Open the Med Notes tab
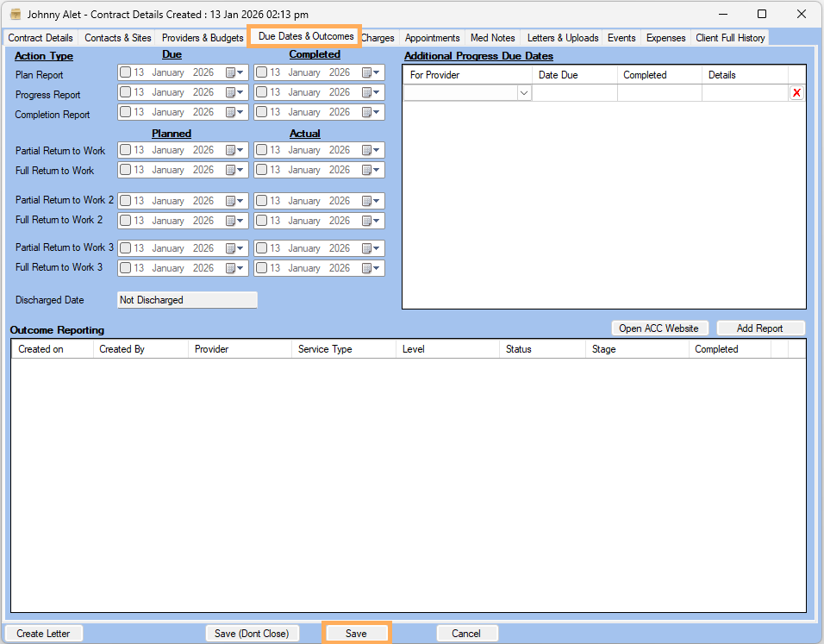 (x=492, y=38)
